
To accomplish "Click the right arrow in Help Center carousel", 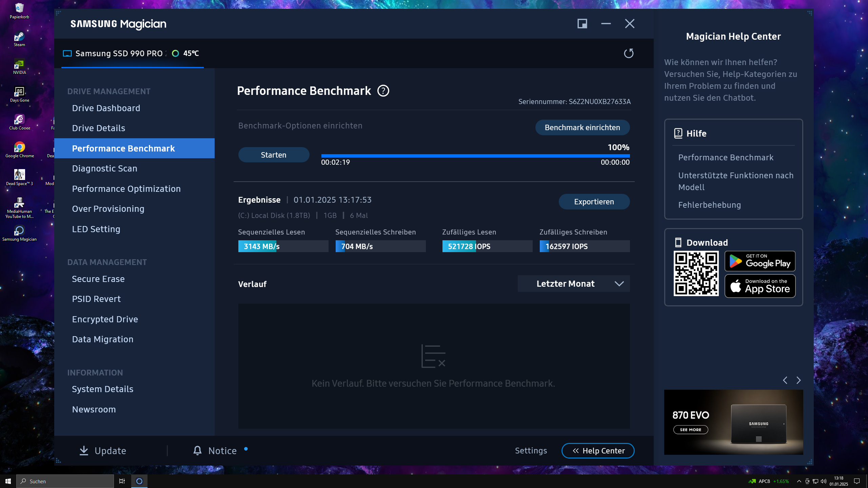I will pos(798,380).
